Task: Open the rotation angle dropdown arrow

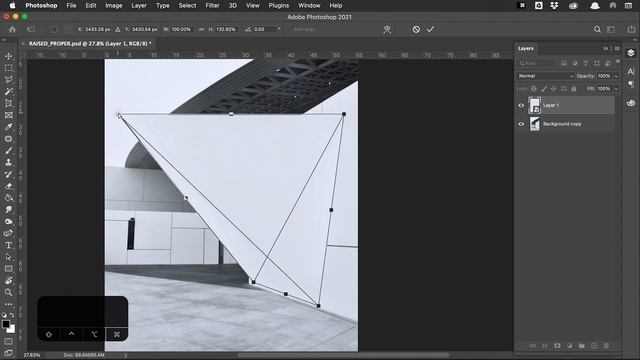Action: coord(279,29)
